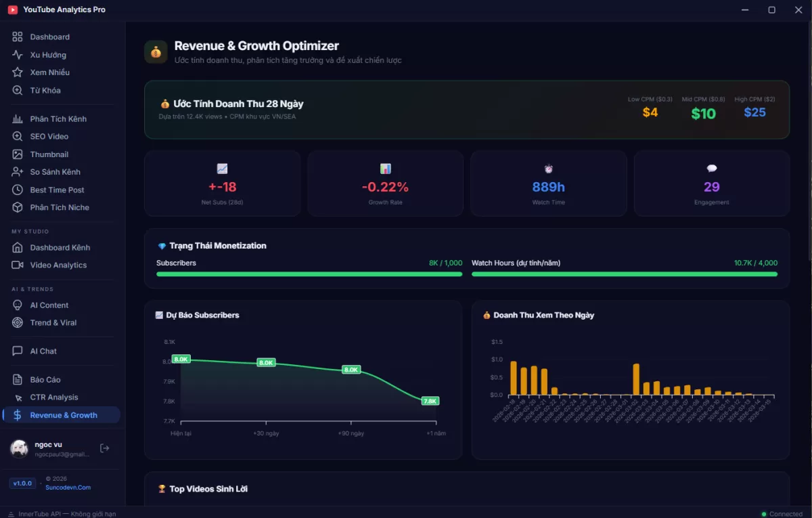This screenshot has height=518, width=812.
Task: Click the logout icon beside ngoc vu
Action: [x=105, y=448]
